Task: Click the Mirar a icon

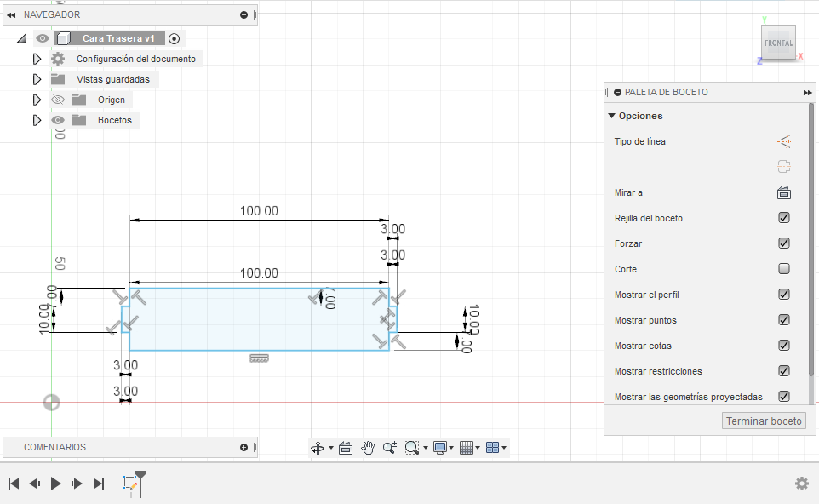Action: click(x=784, y=192)
